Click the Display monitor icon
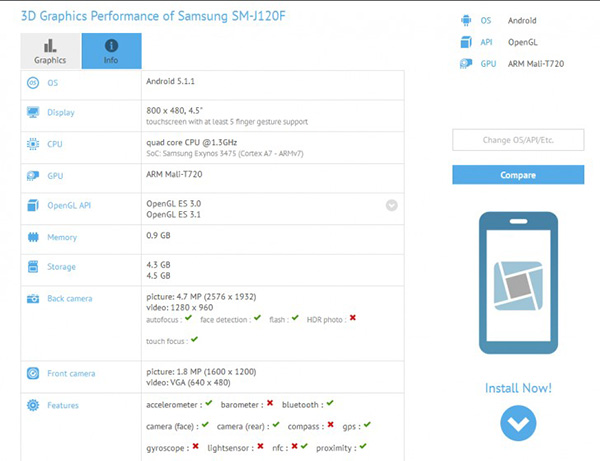 pos(33,113)
